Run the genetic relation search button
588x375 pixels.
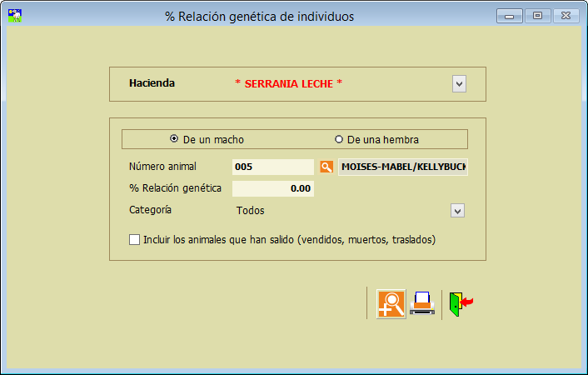[x=391, y=303]
